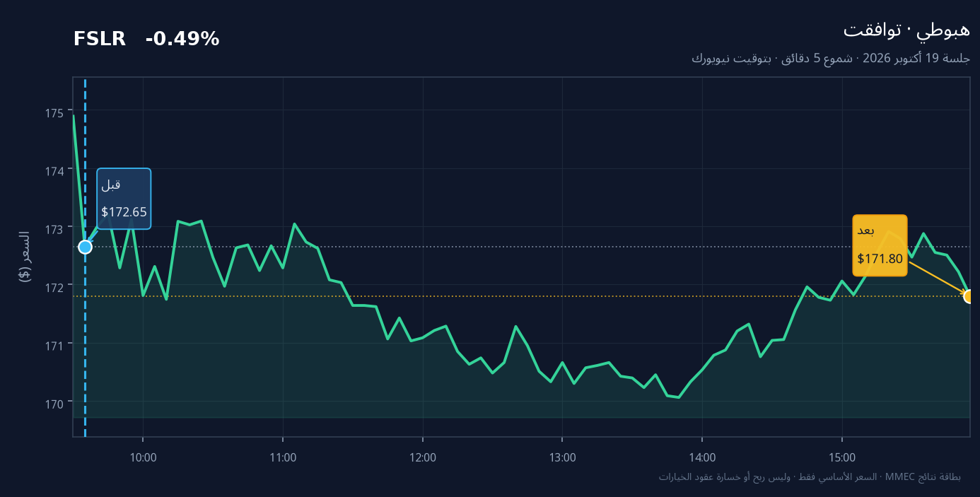This screenshot has height=497, width=980.
Task: Click the 15:00 time axis label
Action: (841, 457)
